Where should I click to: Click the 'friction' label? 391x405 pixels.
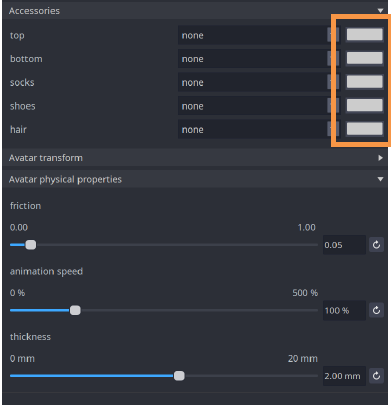pos(25,206)
